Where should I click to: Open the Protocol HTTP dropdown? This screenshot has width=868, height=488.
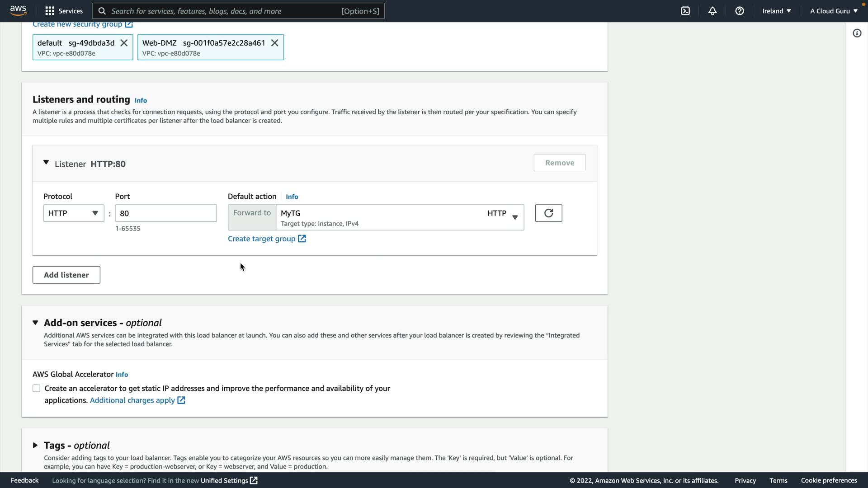click(x=74, y=213)
